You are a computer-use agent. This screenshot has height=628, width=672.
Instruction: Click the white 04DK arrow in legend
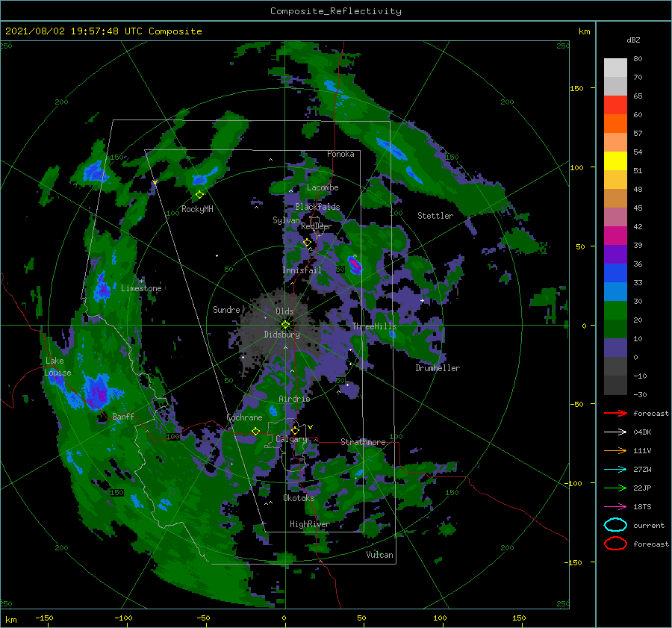click(x=615, y=432)
